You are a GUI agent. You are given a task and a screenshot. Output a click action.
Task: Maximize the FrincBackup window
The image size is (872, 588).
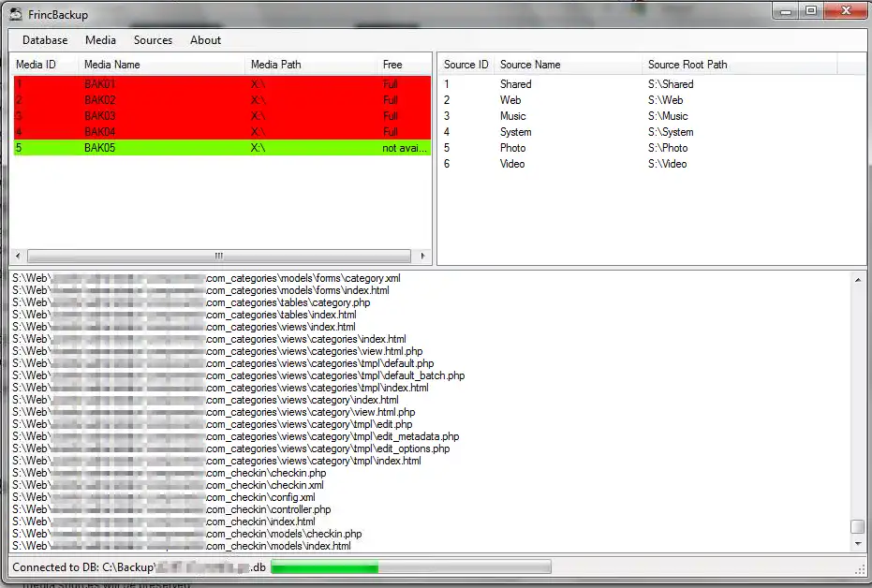click(811, 11)
